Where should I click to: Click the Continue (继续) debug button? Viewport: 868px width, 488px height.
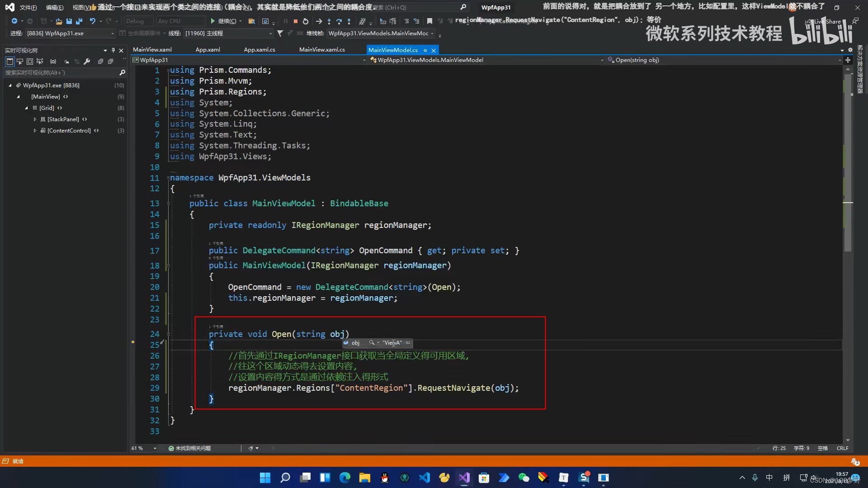point(223,21)
